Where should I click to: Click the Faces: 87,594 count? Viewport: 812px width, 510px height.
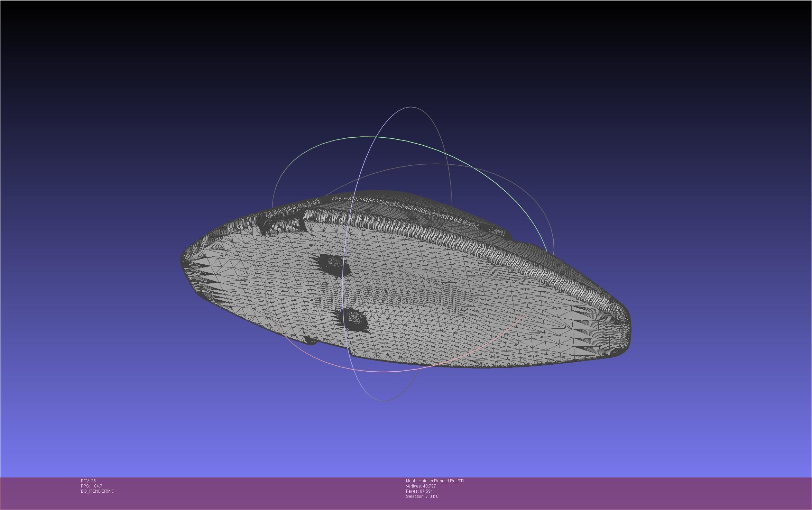(x=419, y=491)
